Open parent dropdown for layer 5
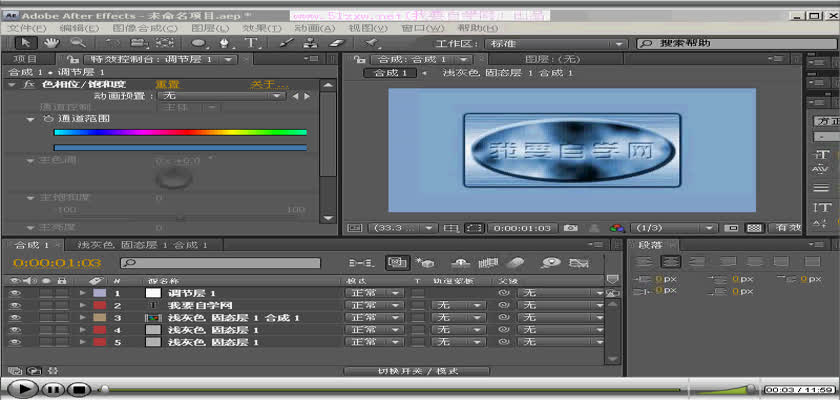 561,342
